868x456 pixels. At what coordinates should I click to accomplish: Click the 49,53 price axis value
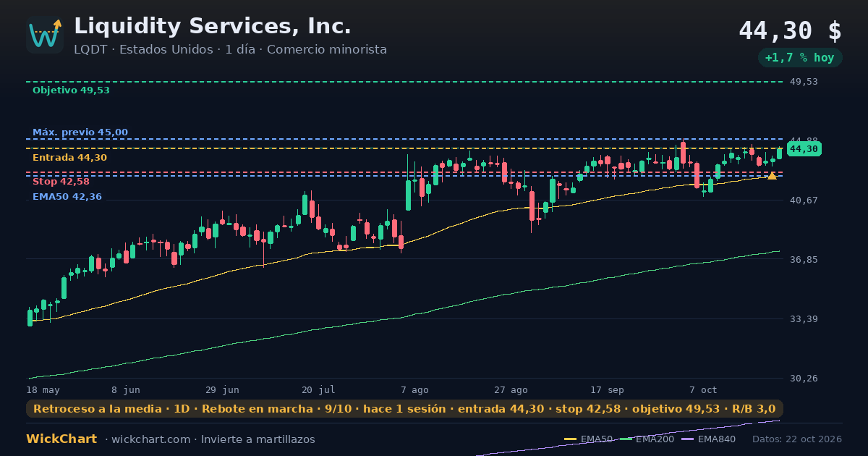point(804,82)
